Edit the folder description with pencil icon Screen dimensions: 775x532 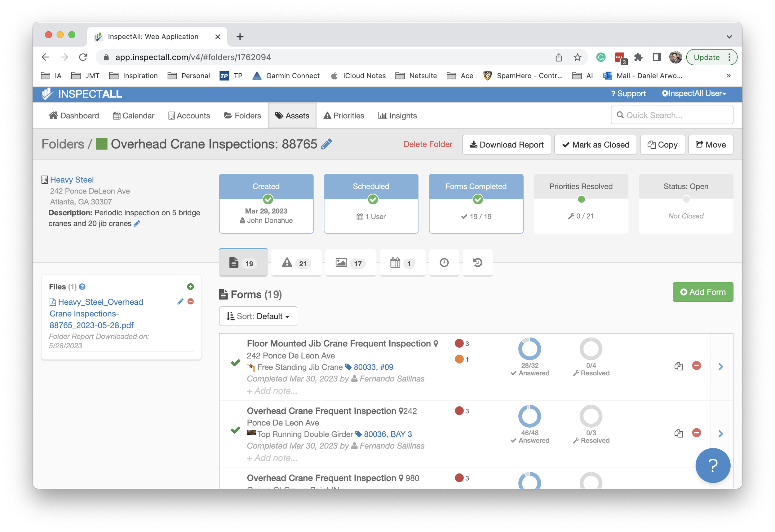(x=137, y=224)
